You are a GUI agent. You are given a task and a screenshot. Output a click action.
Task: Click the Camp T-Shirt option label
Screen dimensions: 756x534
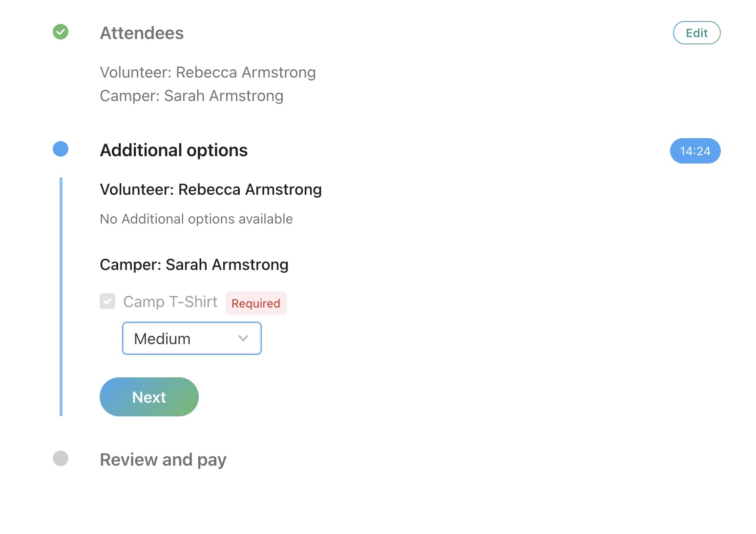point(170,302)
